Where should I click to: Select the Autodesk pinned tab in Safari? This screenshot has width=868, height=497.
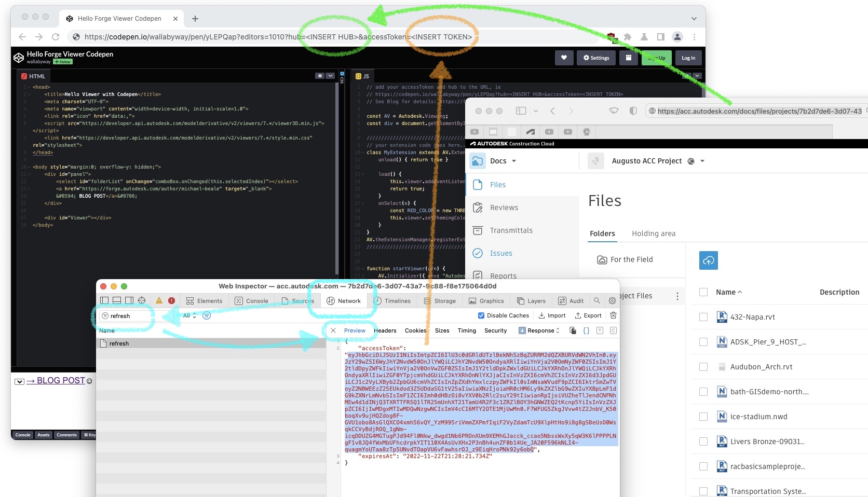point(531,132)
